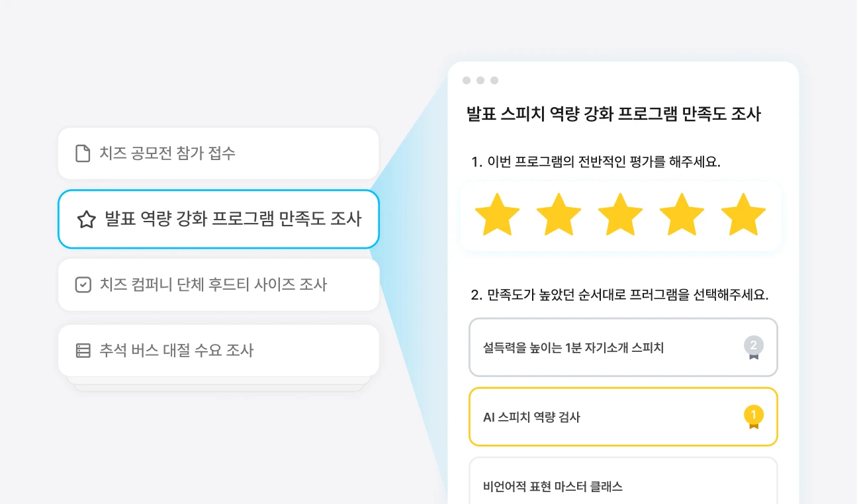
Task: Click the survey title at the top of the panel
Action: [x=613, y=114]
